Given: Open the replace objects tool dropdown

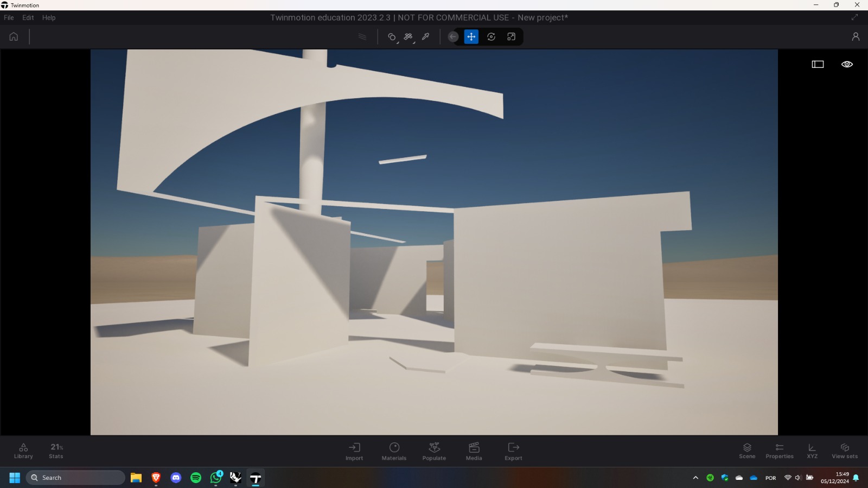Looking at the screenshot, I should [x=409, y=37].
